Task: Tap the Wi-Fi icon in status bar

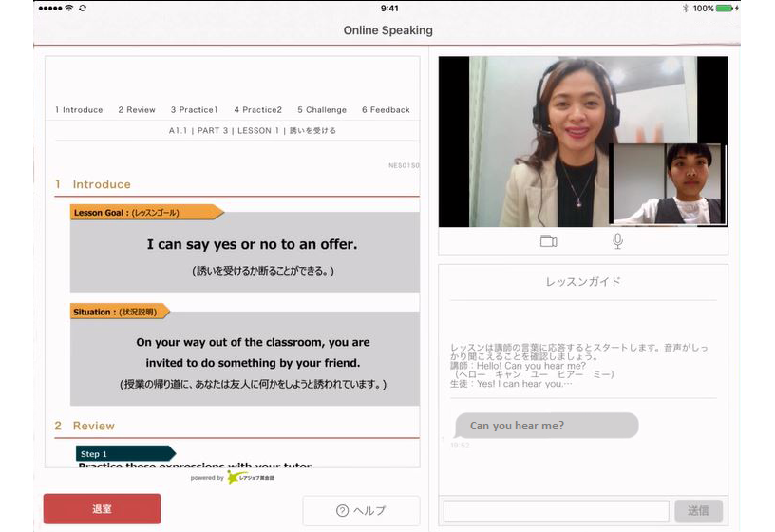Action: click(68, 8)
